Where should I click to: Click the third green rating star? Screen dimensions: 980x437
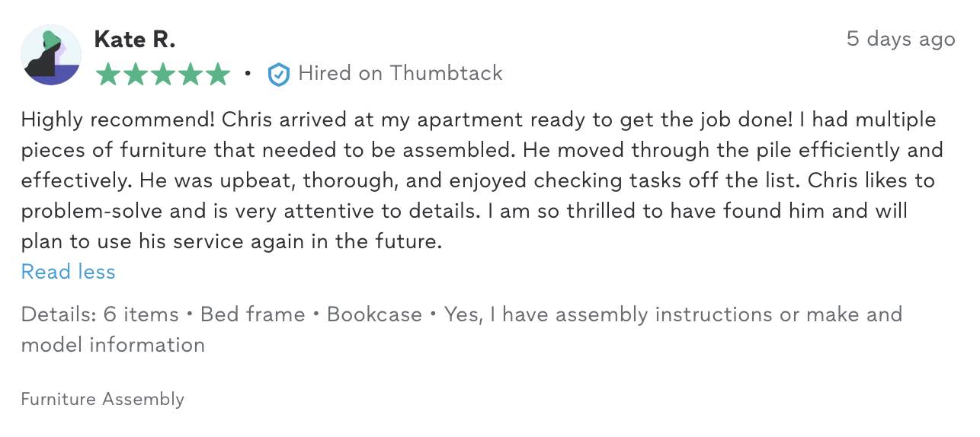(x=162, y=74)
